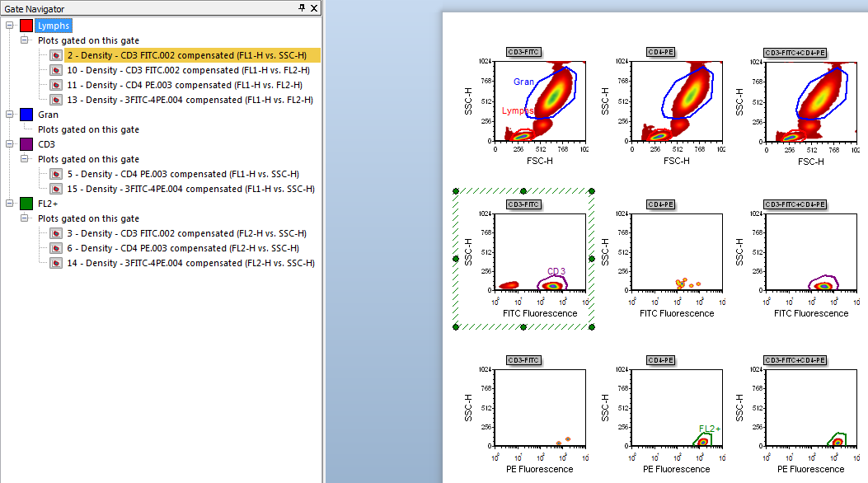Click the icon of plot 13 3FITC-4PE.004

56,100
